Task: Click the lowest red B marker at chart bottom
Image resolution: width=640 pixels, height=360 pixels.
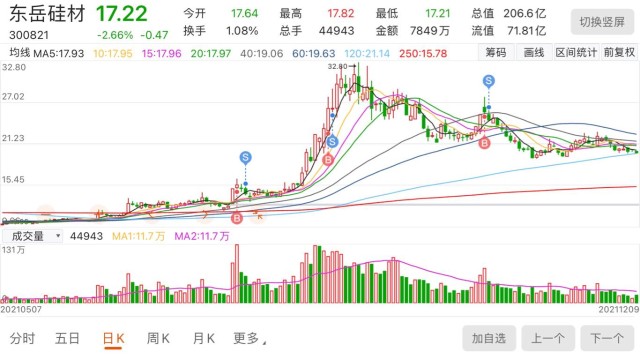Action: 237,218
